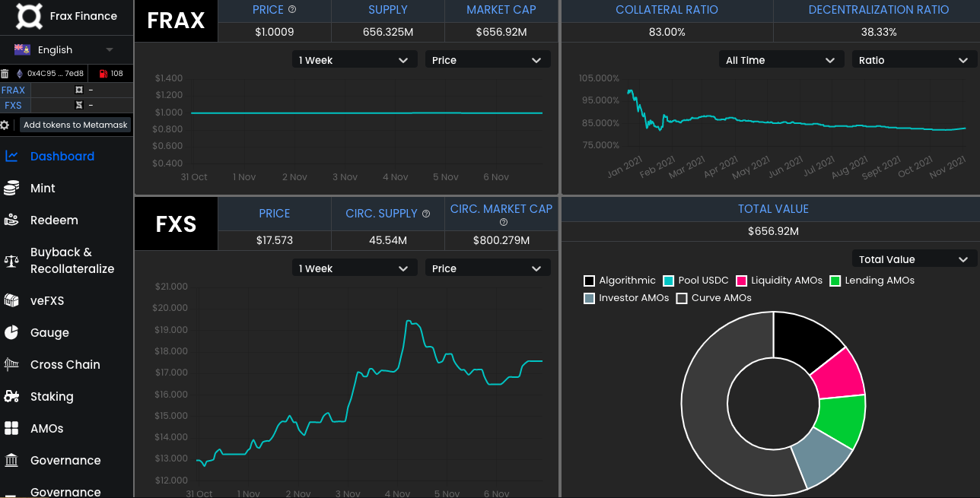Toggle the Algorithmic legend checkbox
This screenshot has height=498, width=980.
589,281
